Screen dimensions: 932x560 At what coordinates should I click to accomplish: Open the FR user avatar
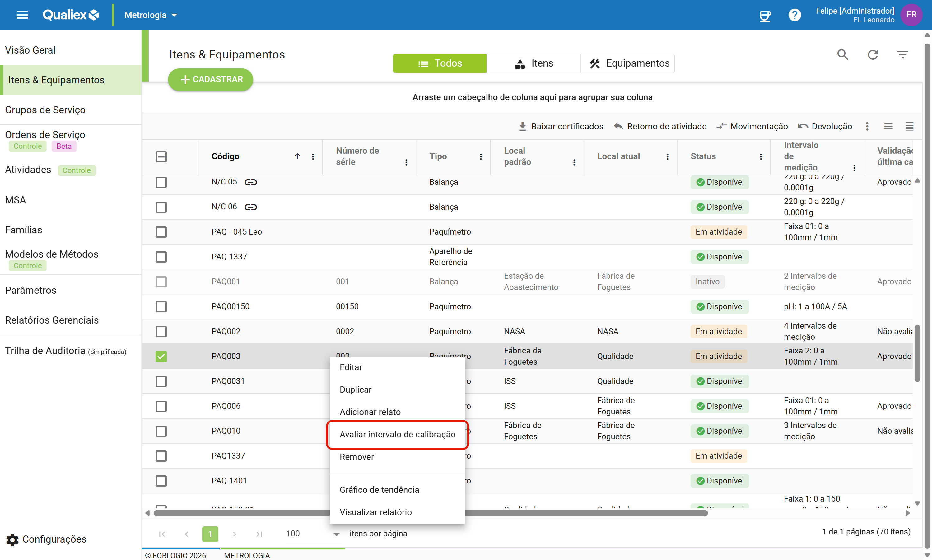[911, 15]
